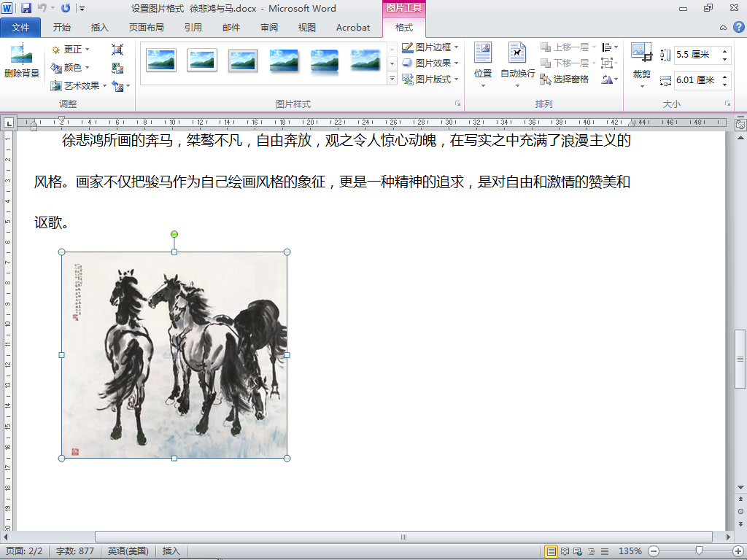Open the Position (位置) menu
Image resolution: width=747 pixels, height=560 pixels.
click(x=483, y=65)
